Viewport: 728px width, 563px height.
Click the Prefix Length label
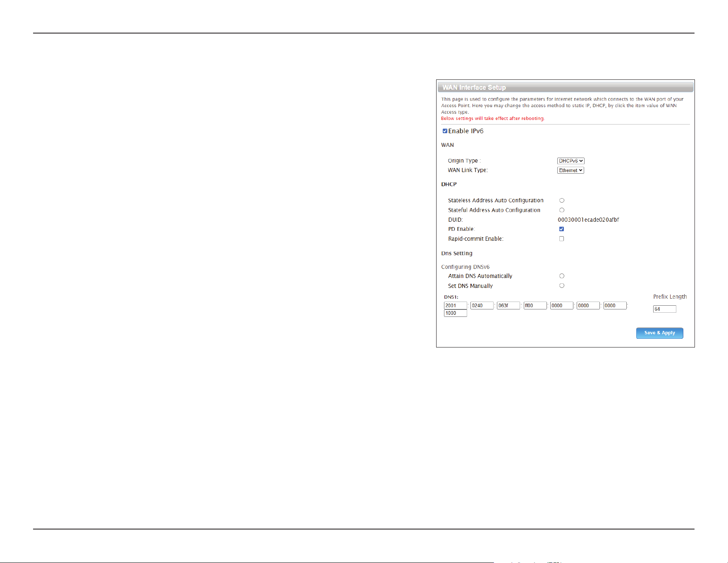point(670,297)
